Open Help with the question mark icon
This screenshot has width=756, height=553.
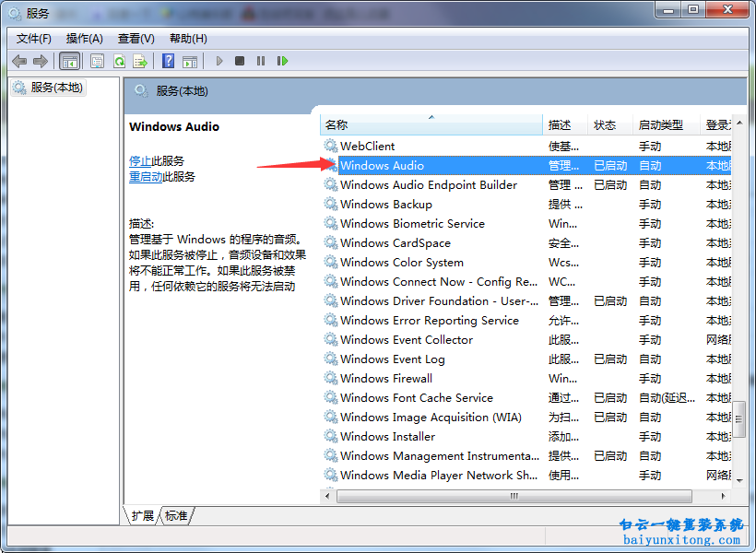(168, 61)
